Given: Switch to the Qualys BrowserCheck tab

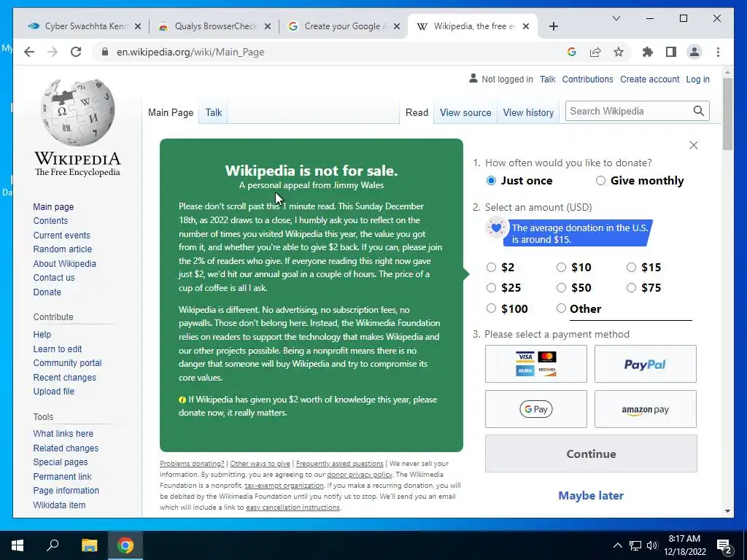Looking at the screenshot, I should (215, 27).
